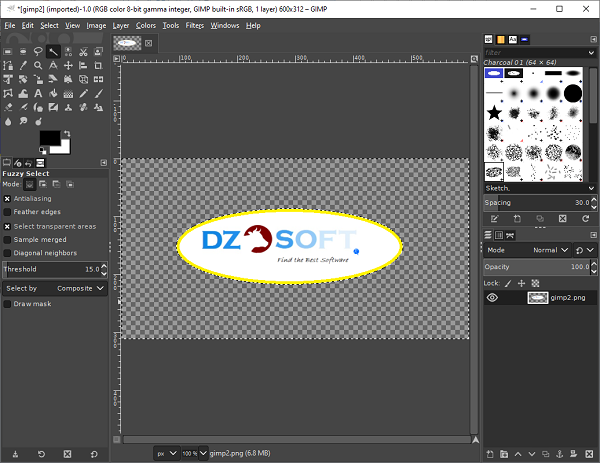This screenshot has width=600, height=463.
Task: Open the Colors menu
Action: [146, 26]
